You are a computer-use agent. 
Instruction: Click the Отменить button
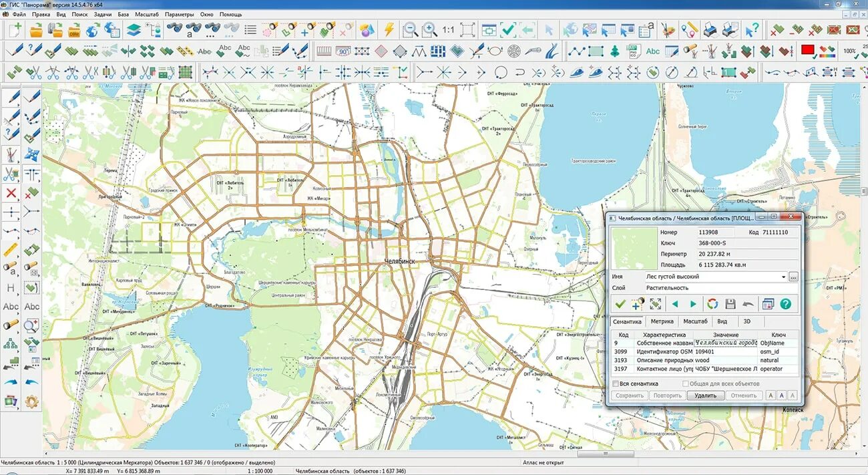[743, 395]
